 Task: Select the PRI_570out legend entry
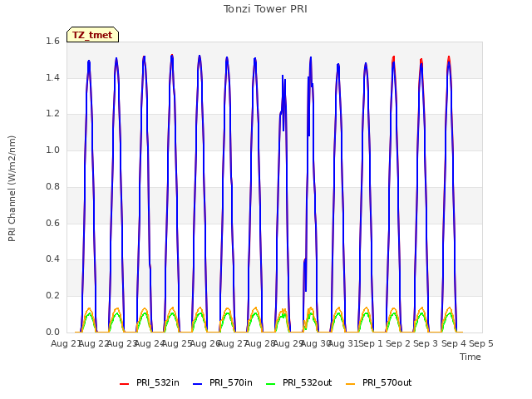[x=378, y=382]
